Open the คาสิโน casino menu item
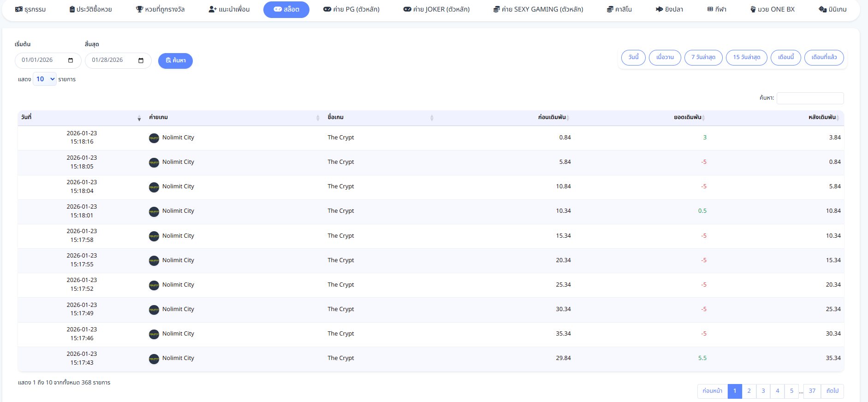Screen dimensions: 868x402 [619, 9]
